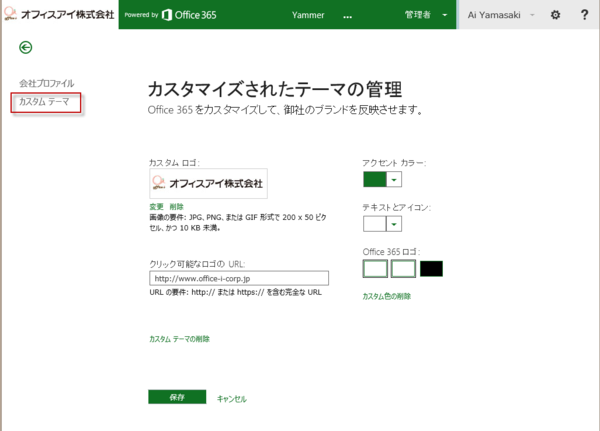Click the カスタム色の削除 link
Screen dimensions: 600x431
tap(386, 296)
